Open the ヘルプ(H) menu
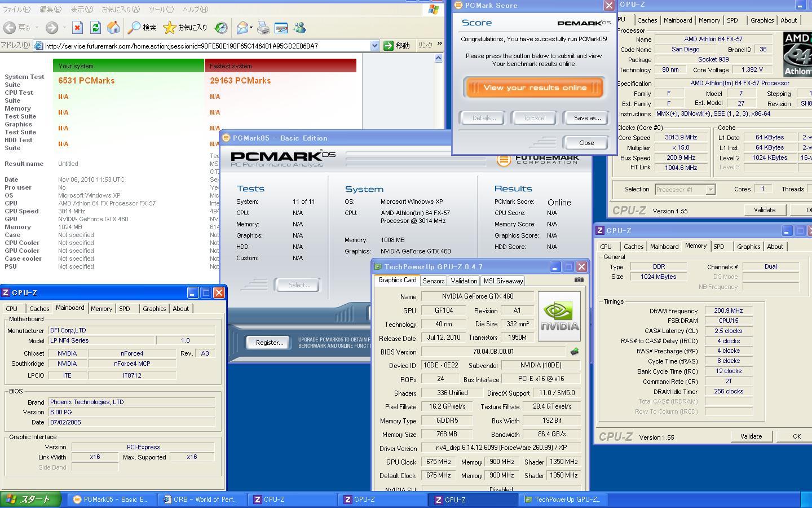 tap(196, 10)
